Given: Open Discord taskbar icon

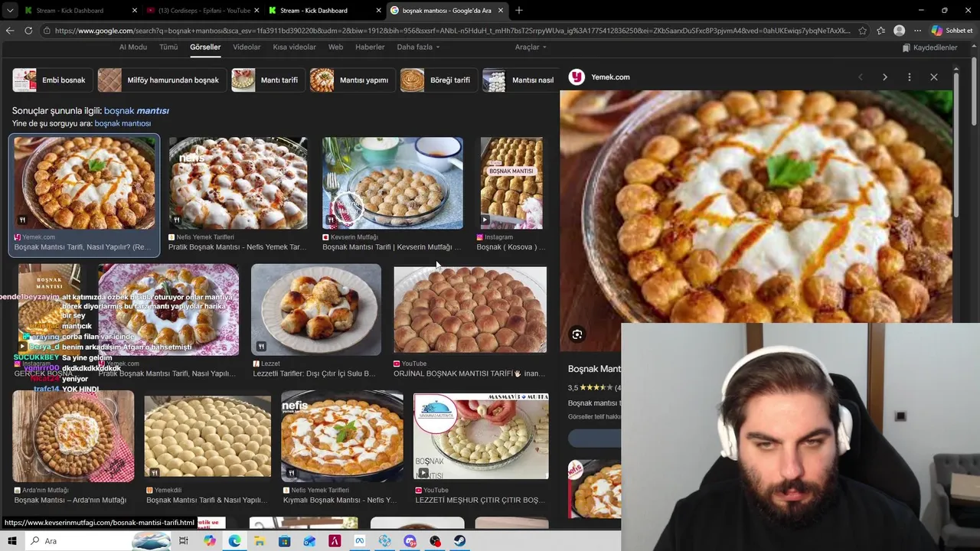Looking at the screenshot, I should point(410,541).
